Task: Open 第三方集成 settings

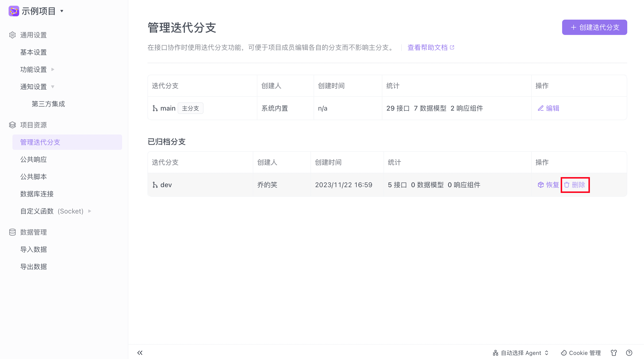Action: [x=48, y=104]
